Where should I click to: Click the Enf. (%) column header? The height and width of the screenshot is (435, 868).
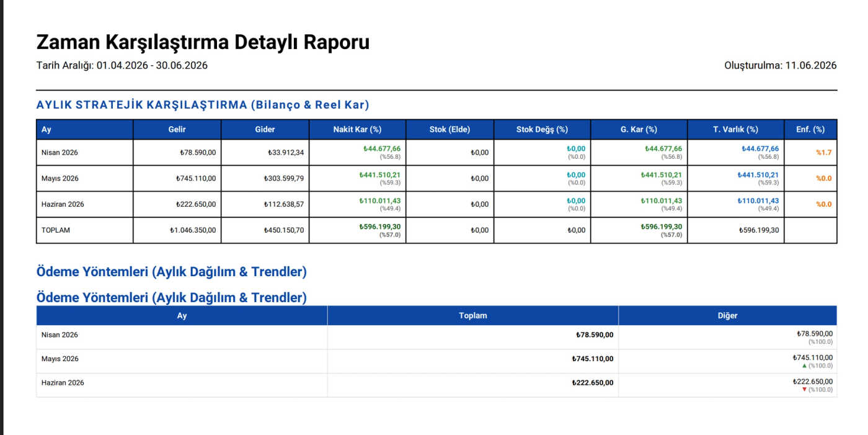tap(810, 130)
